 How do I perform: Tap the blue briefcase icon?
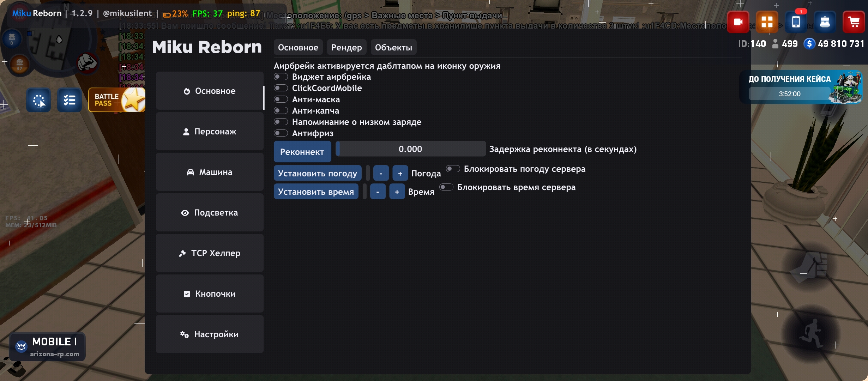(x=825, y=22)
